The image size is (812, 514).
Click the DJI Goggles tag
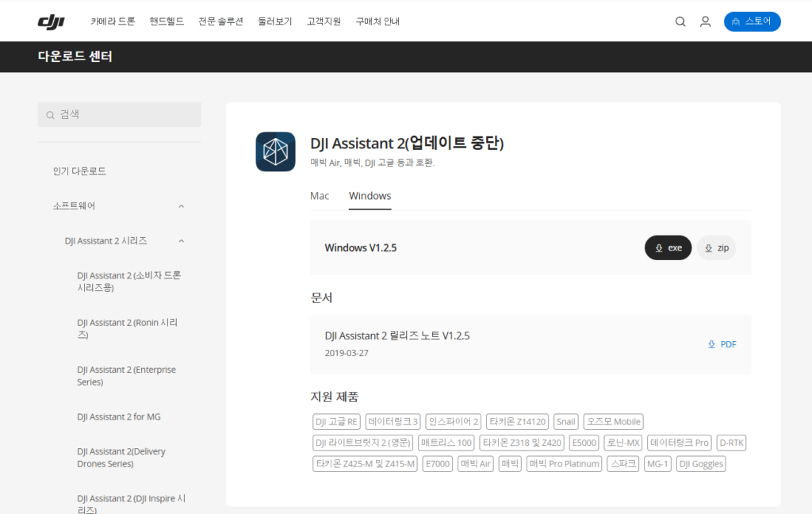pos(701,464)
